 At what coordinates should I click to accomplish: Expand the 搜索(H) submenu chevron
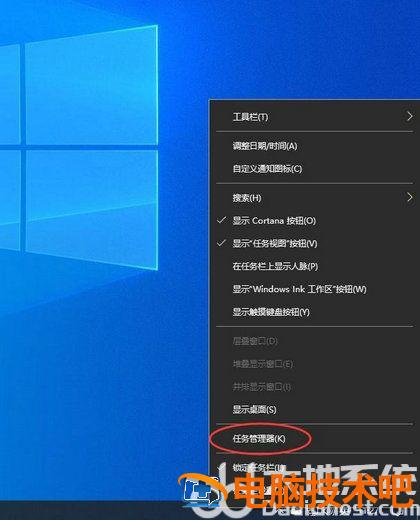(410, 198)
